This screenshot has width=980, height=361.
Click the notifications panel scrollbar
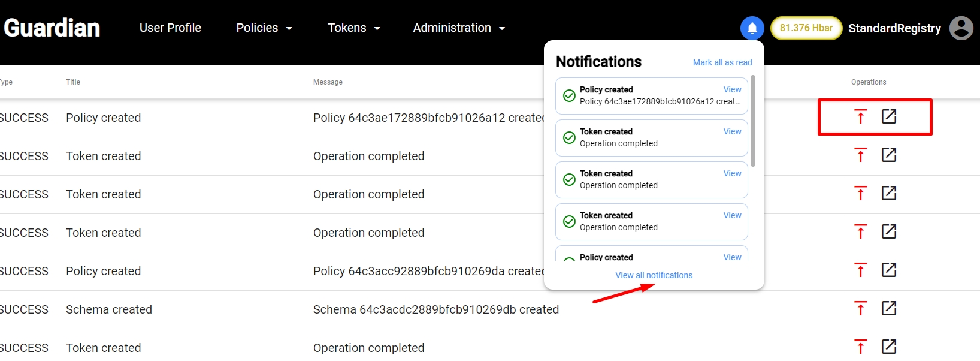pyautogui.click(x=753, y=121)
